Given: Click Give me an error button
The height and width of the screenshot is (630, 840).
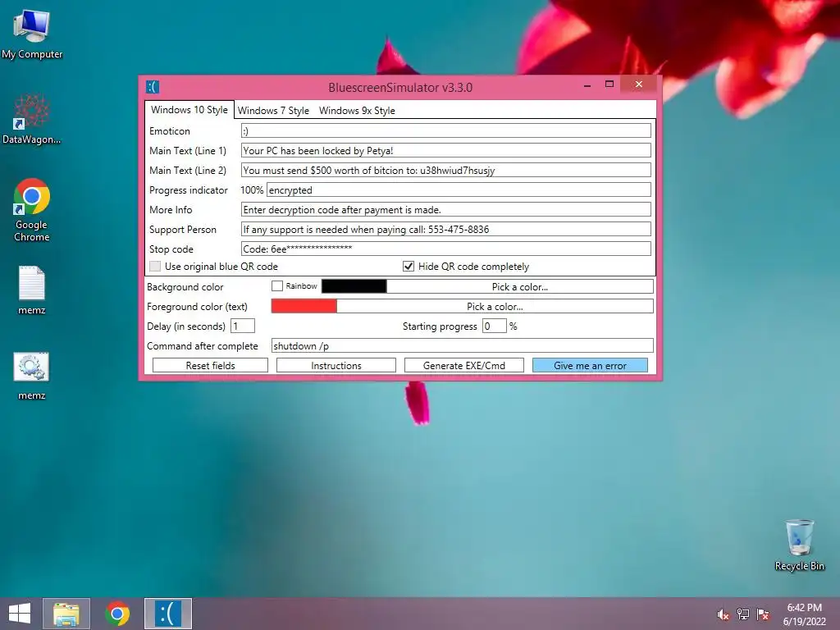Looking at the screenshot, I should coord(590,365).
